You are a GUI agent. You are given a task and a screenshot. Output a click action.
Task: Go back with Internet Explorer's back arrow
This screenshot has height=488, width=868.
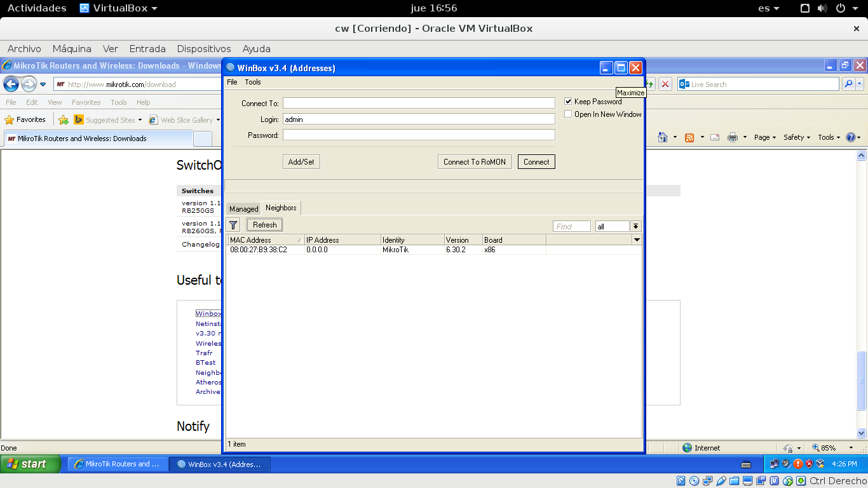pos(11,84)
